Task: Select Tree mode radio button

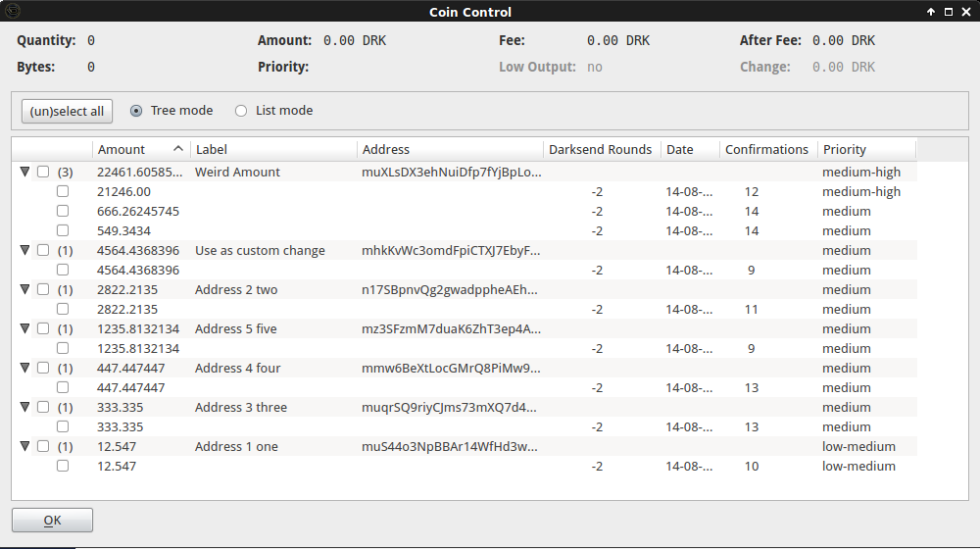Action: [x=135, y=111]
